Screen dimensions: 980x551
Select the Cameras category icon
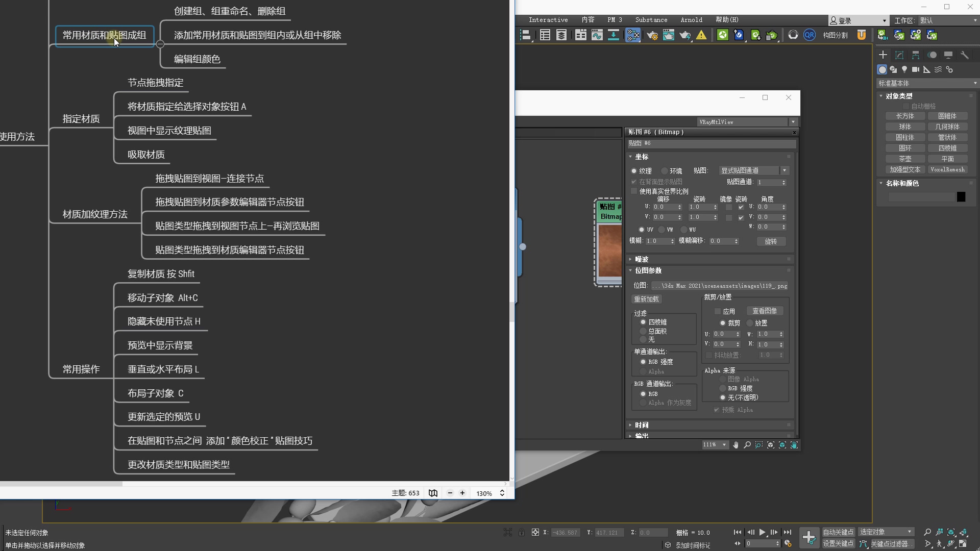[x=916, y=69]
